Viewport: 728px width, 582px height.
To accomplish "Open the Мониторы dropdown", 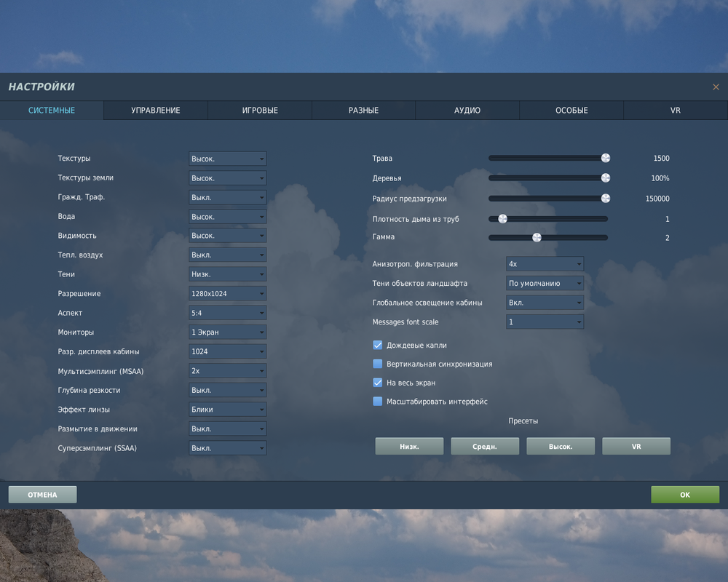I will pos(227,332).
